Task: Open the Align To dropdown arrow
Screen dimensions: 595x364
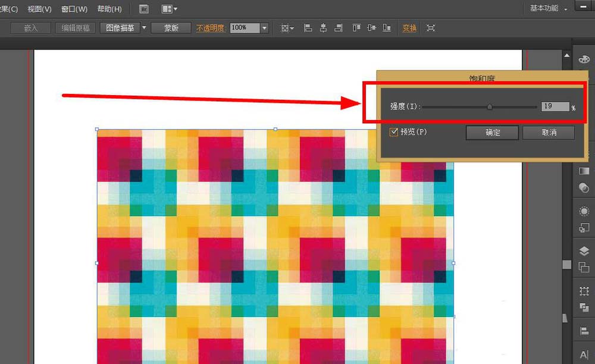Action: (292, 29)
